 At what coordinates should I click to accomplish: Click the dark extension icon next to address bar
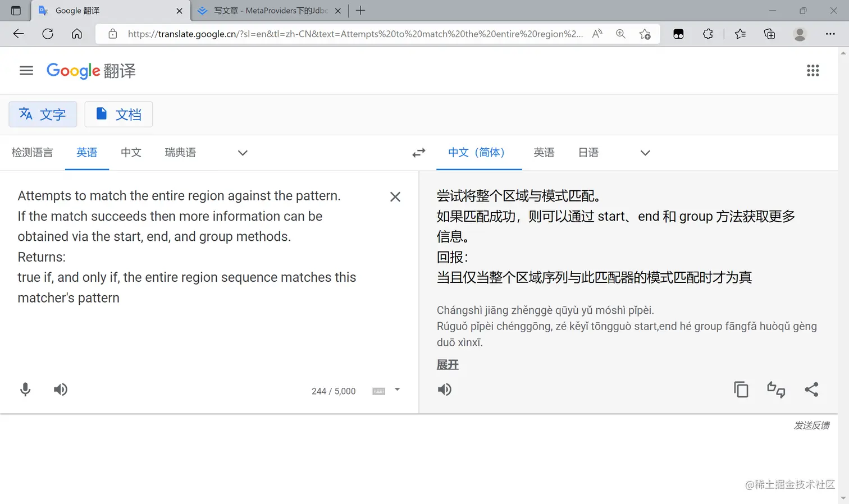[x=678, y=34]
